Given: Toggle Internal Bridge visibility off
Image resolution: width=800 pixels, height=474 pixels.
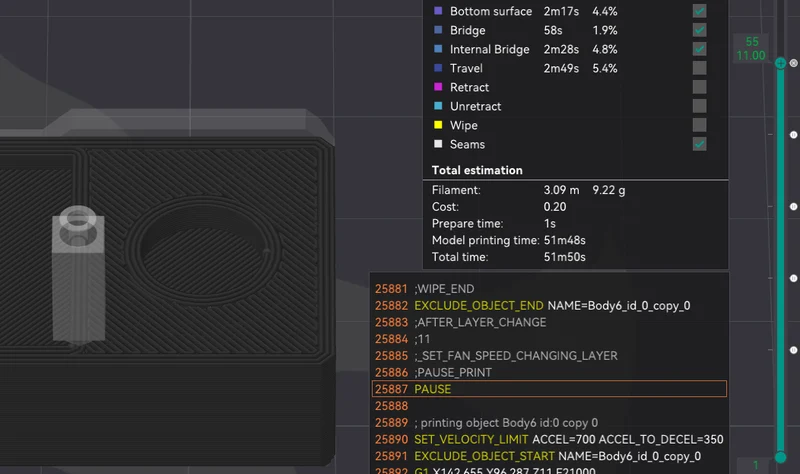Looking at the screenshot, I should [x=699, y=49].
